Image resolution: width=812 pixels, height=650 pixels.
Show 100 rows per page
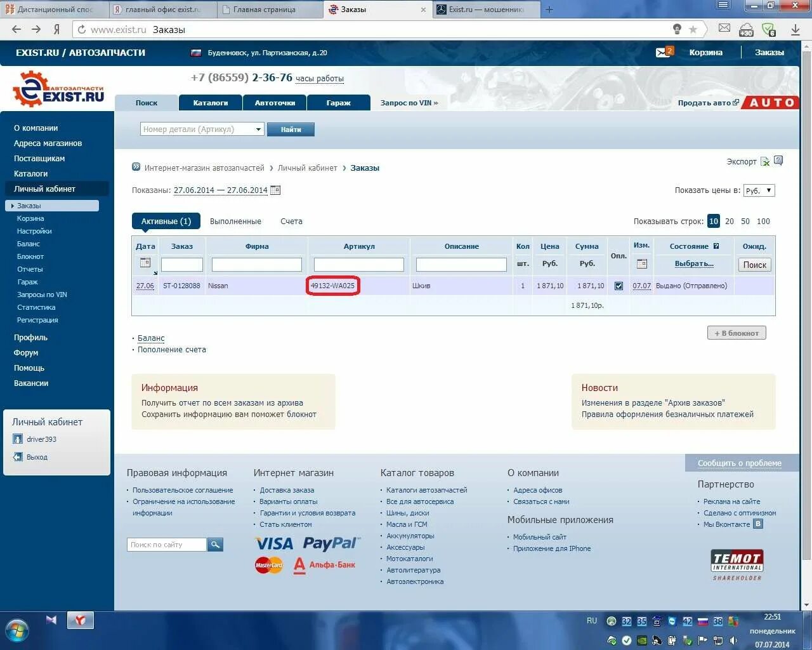pos(763,222)
